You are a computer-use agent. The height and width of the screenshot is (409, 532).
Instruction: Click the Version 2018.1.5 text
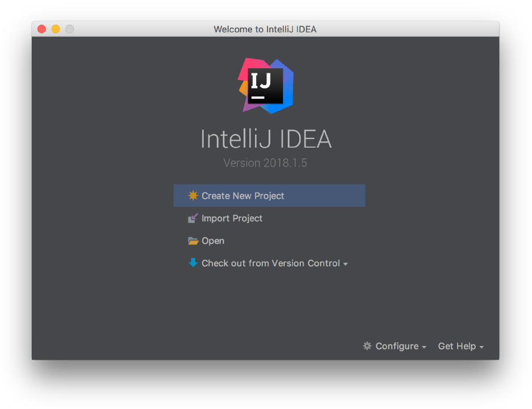coord(265,163)
